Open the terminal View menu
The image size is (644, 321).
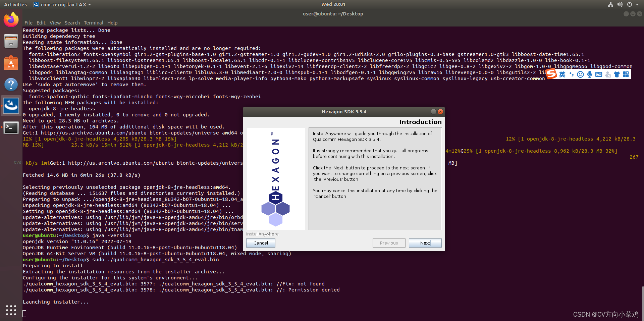pyautogui.click(x=55, y=23)
